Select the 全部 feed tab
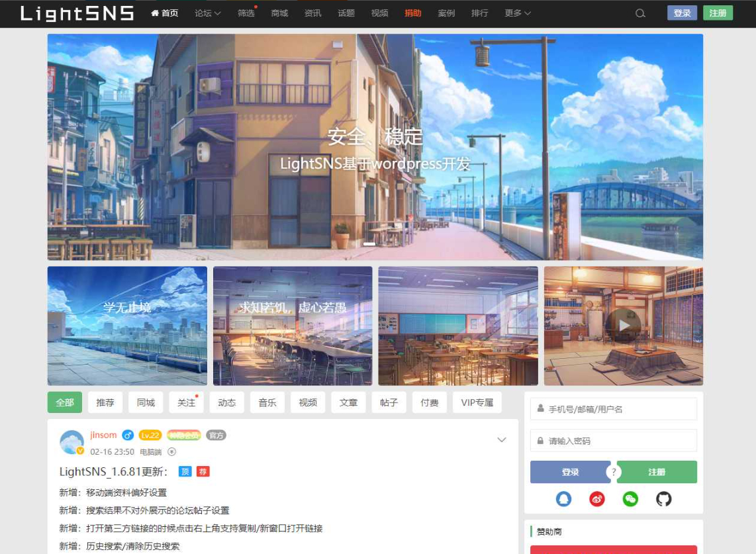Viewport: 756px width, 554px height. tap(65, 402)
